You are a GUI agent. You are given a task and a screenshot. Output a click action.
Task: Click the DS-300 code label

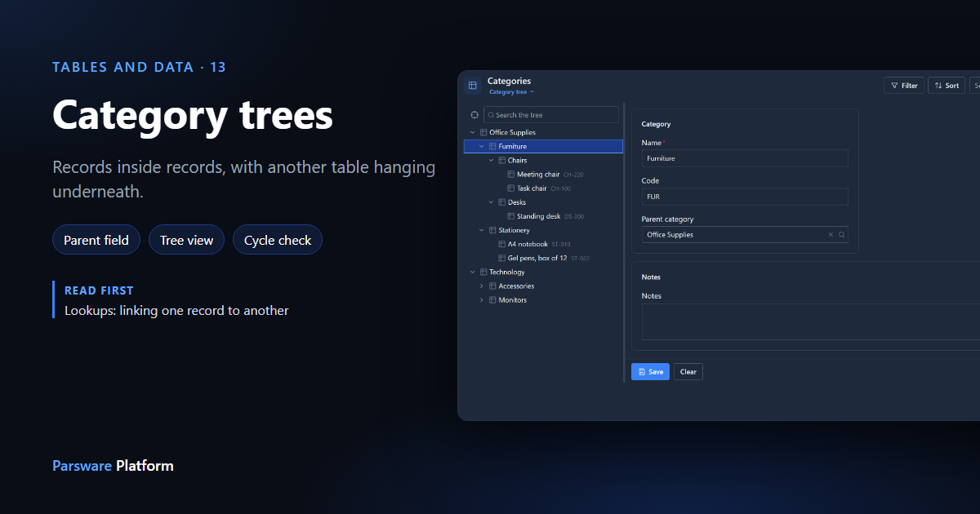[574, 216]
